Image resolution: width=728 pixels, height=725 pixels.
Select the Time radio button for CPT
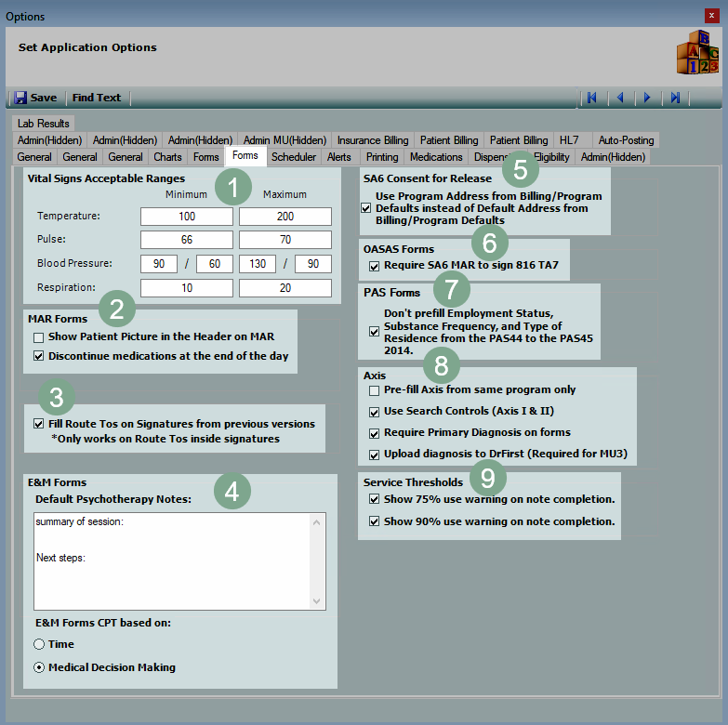39,644
